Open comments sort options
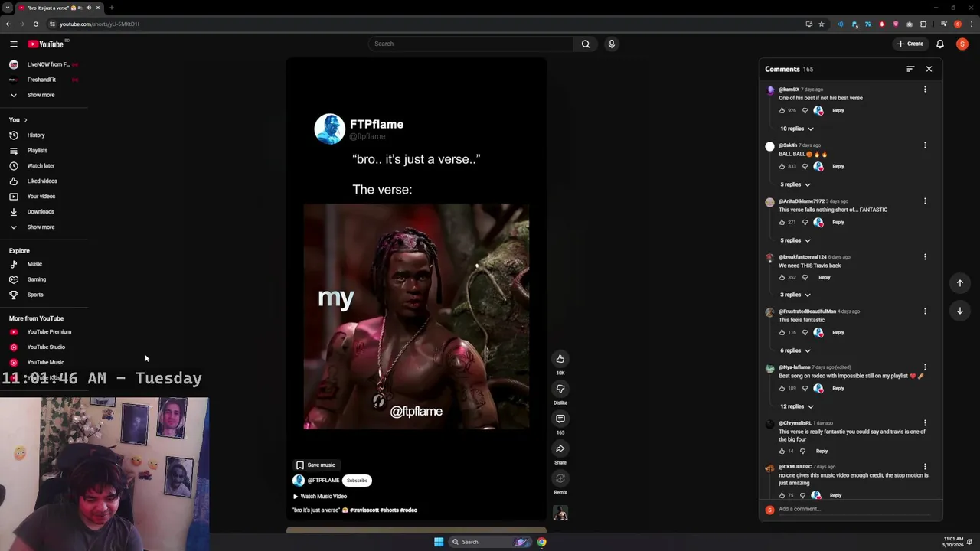Screen dimensions: 980x551 tap(910, 69)
